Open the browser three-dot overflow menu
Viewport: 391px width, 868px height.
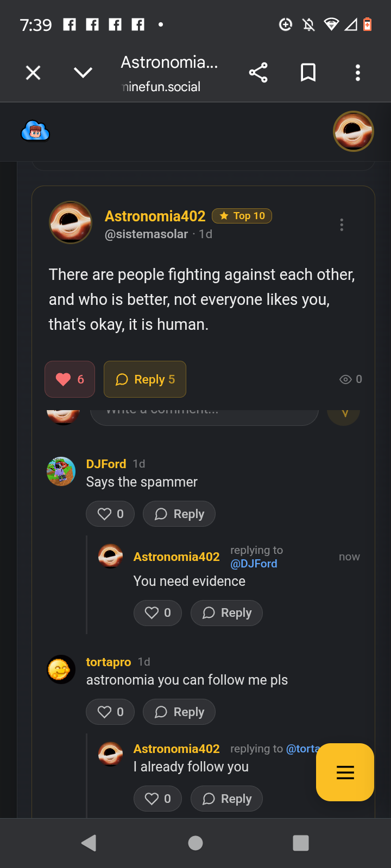point(357,73)
